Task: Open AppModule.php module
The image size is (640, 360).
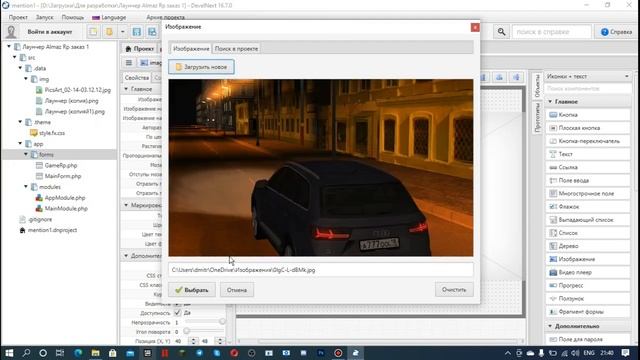Action: 65,198
